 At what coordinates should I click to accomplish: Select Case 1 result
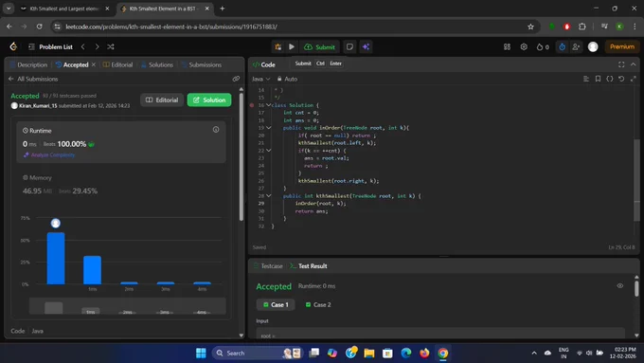(x=276, y=304)
